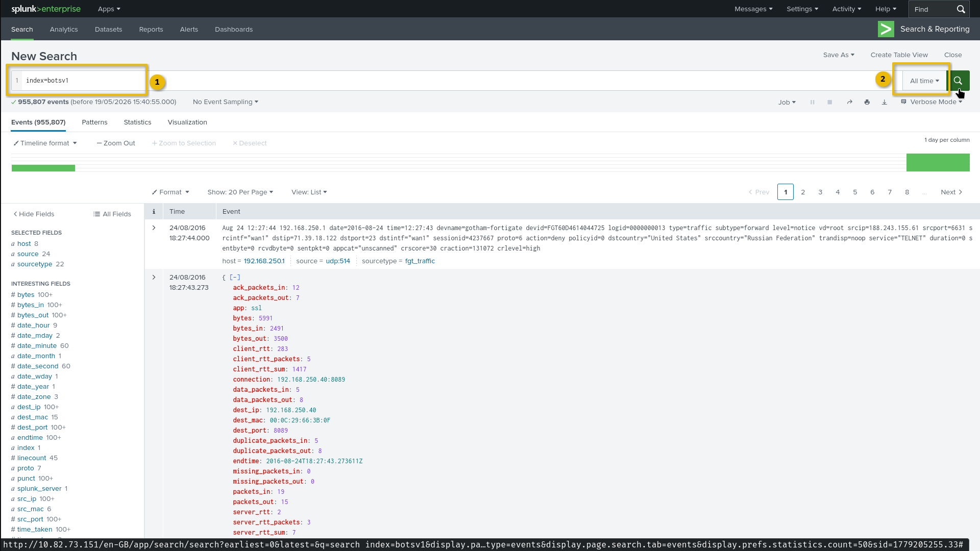This screenshot has height=551, width=980.
Task: Click Next page link
Action: click(x=951, y=192)
